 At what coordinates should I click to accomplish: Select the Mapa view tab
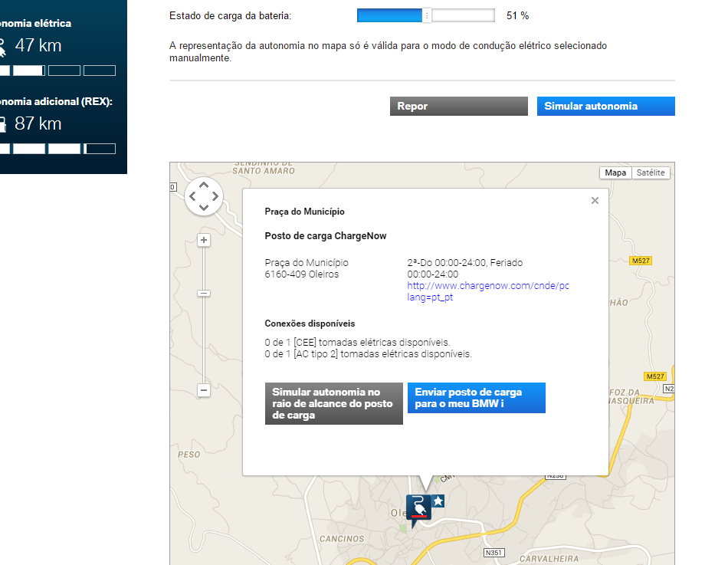click(615, 172)
